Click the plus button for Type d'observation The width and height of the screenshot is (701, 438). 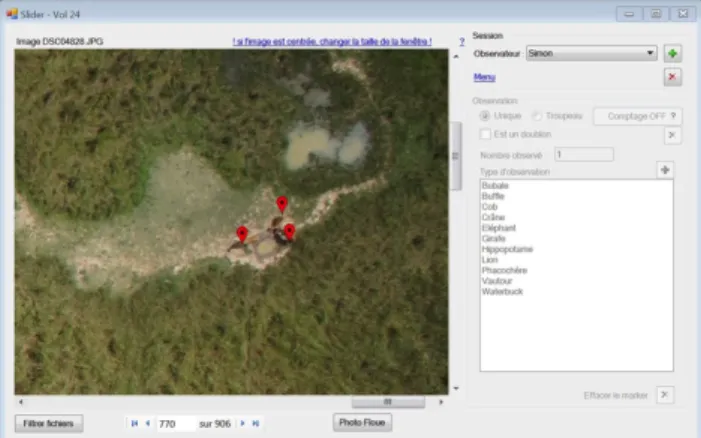(x=665, y=170)
